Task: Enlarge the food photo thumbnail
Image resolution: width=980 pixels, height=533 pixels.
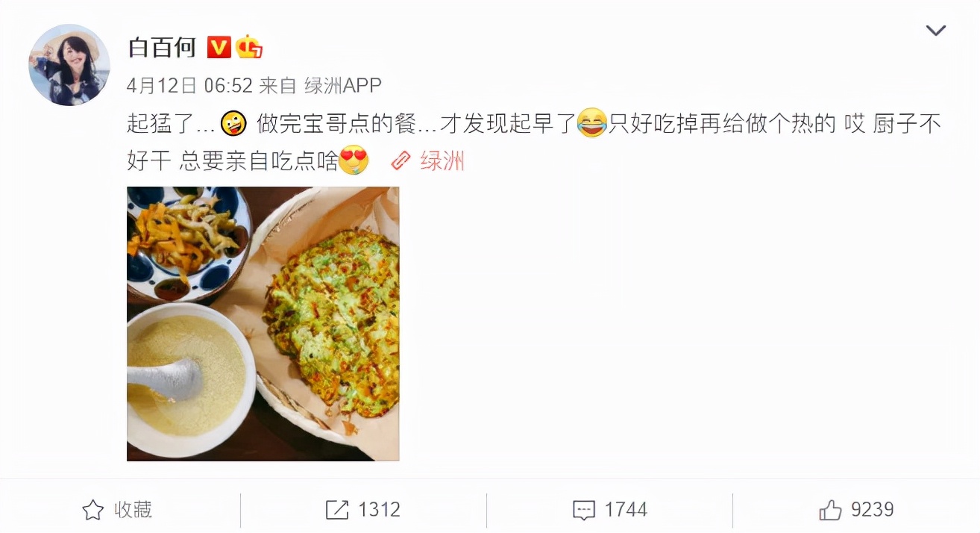Action: click(263, 323)
